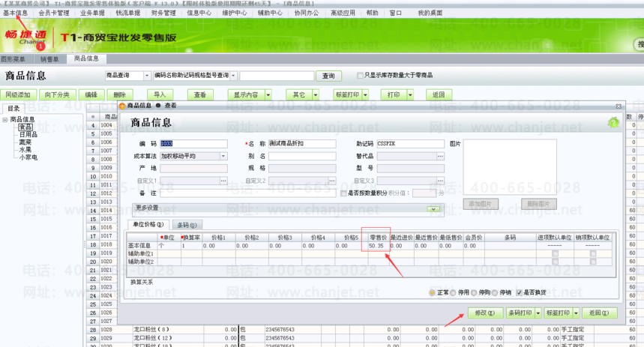Select 食品 in category tree
The width and height of the screenshot is (644, 347).
[25, 127]
